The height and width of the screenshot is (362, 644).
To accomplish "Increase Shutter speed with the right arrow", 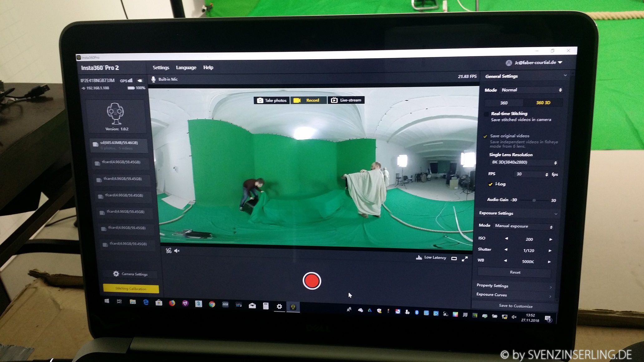I will coord(550,251).
